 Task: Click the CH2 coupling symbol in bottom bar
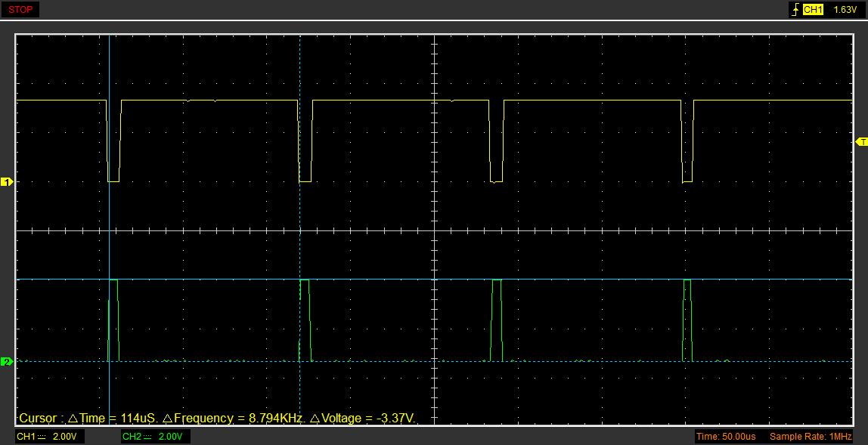click(x=148, y=437)
